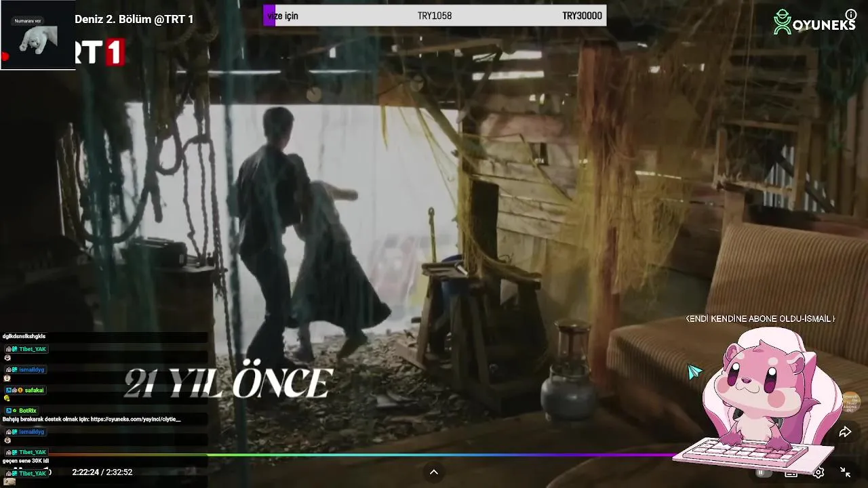The height and width of the screenshot is (488, 868).
Task: Click the TRY1058 current amount
Action: 435,16
